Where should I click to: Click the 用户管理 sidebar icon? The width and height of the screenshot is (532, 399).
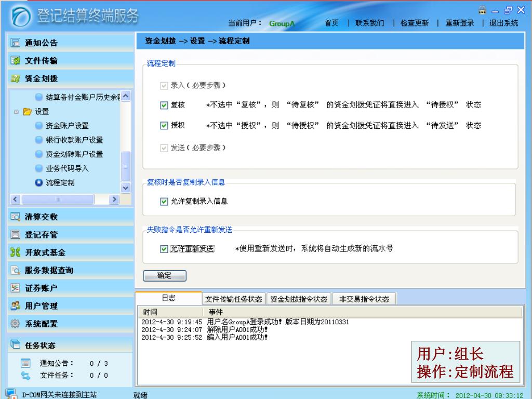pos(15,305)
